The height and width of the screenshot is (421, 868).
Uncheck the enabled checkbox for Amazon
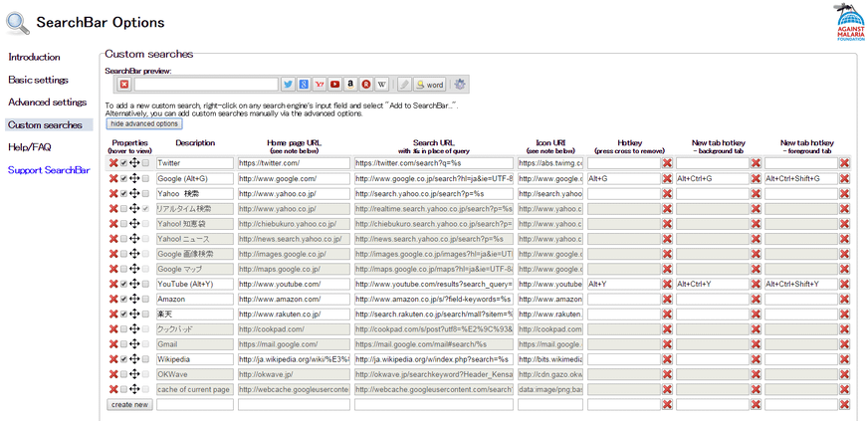(124, 299)
